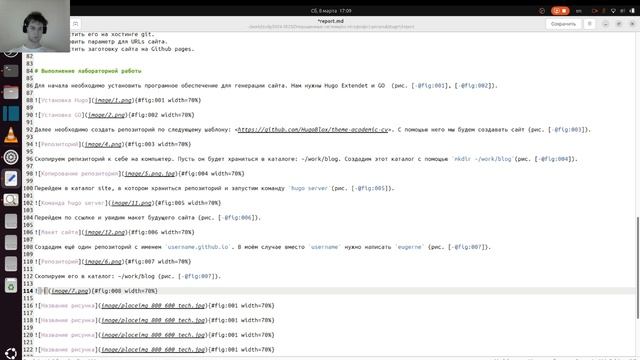
Task: Open the Trash dock icon
Action: pyautogui.click(x=11, y=285)
